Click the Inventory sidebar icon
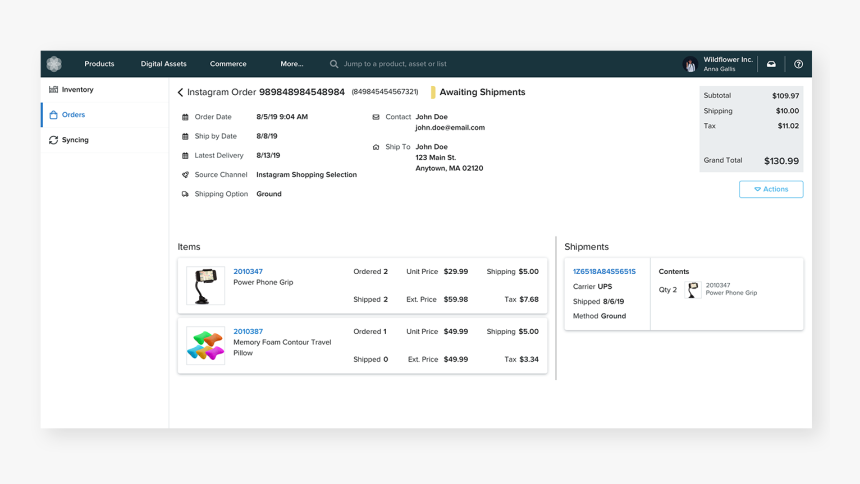This screenshot has width=860, height=484. [53, 90]
